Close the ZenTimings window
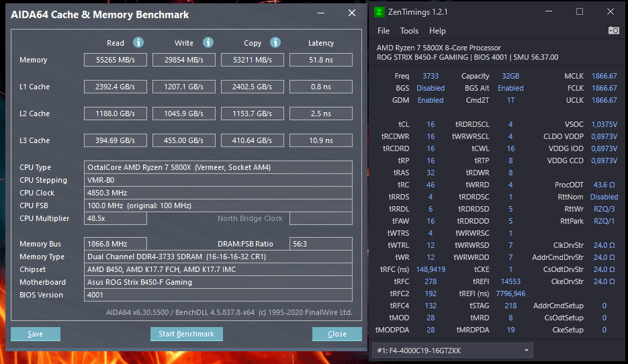This screenshot has height=364, width=628. tap(611, 11)
